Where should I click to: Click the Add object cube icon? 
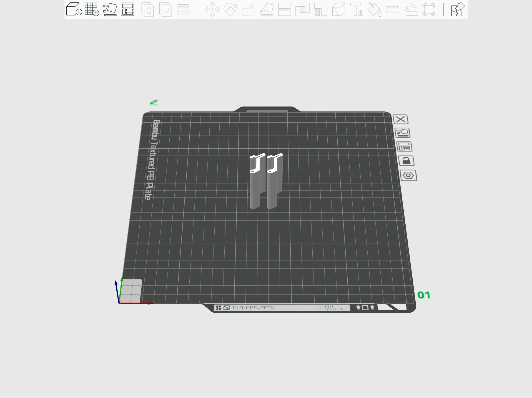click(74, 9)
